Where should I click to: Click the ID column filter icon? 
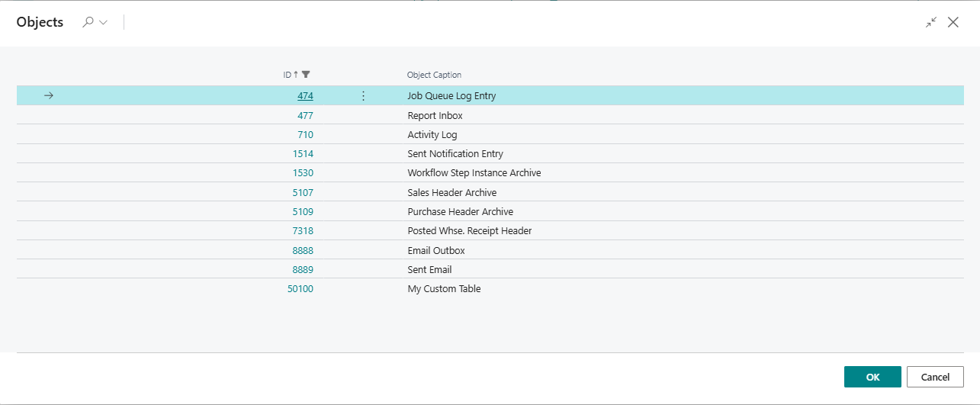306,75
